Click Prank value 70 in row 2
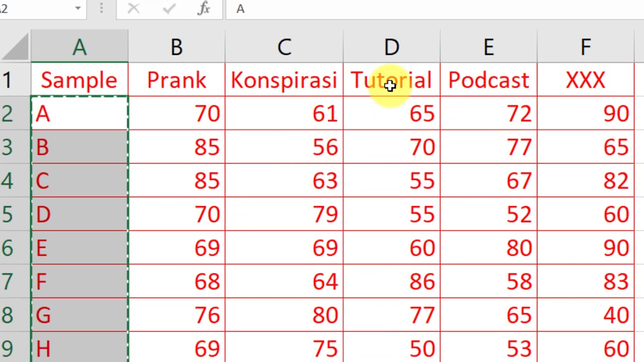Screen dimensions: 644x362 point(177,114)
